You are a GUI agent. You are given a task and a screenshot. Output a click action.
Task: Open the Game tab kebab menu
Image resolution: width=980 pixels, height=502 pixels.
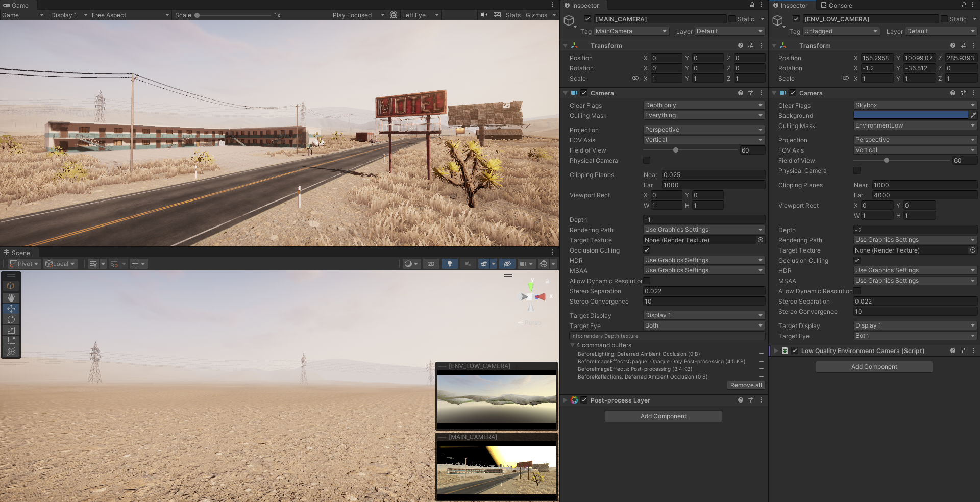click(552, 5)
